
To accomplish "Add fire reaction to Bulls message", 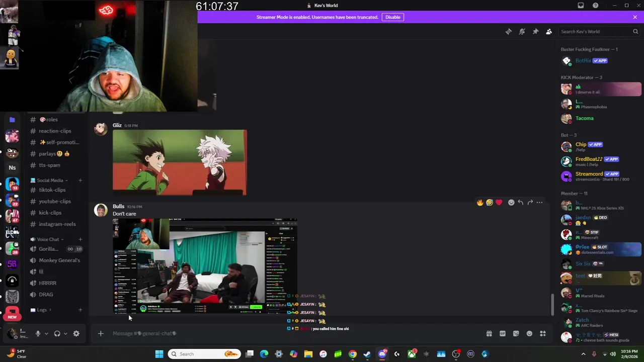I will click(480, 202).
